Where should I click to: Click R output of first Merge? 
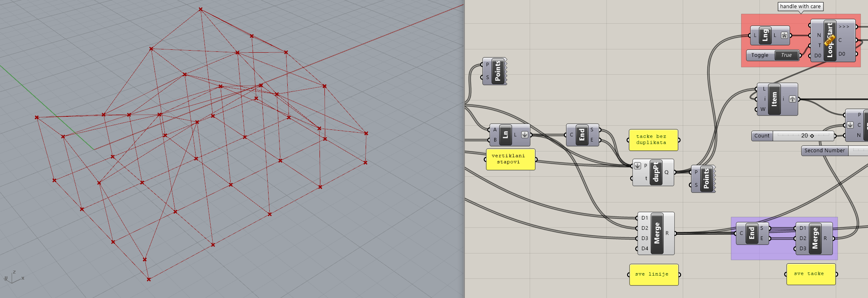pos(668,233)
